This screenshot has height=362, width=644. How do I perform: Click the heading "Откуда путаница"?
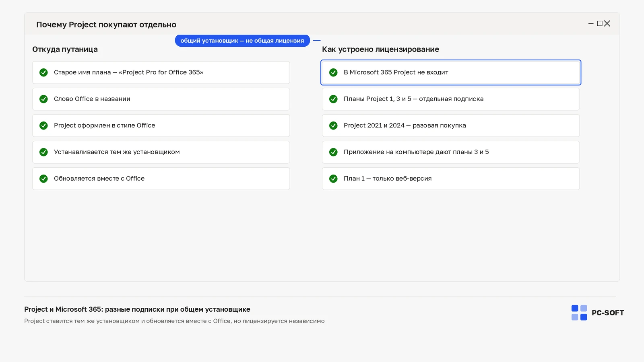click(65, 49)
